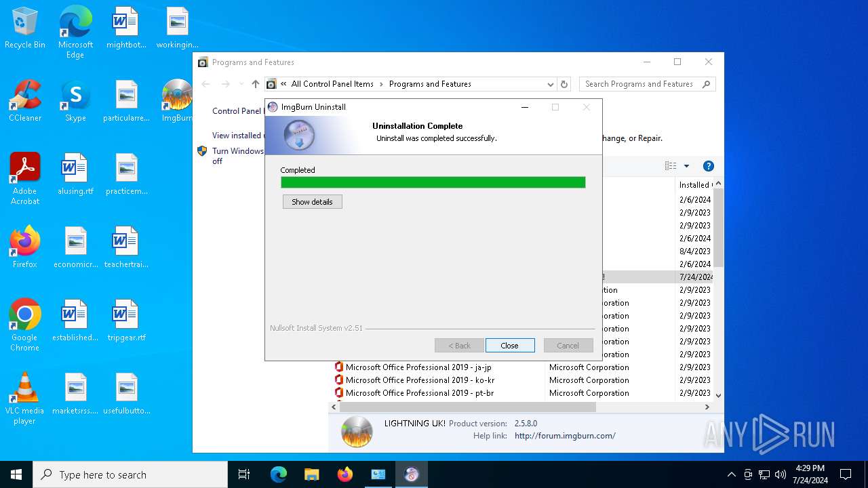Image resolution: width=868 pixels, height=488 pixels.
Task: Select the particularre file icon
Action: pyautogui.click(x=126, y=102)
